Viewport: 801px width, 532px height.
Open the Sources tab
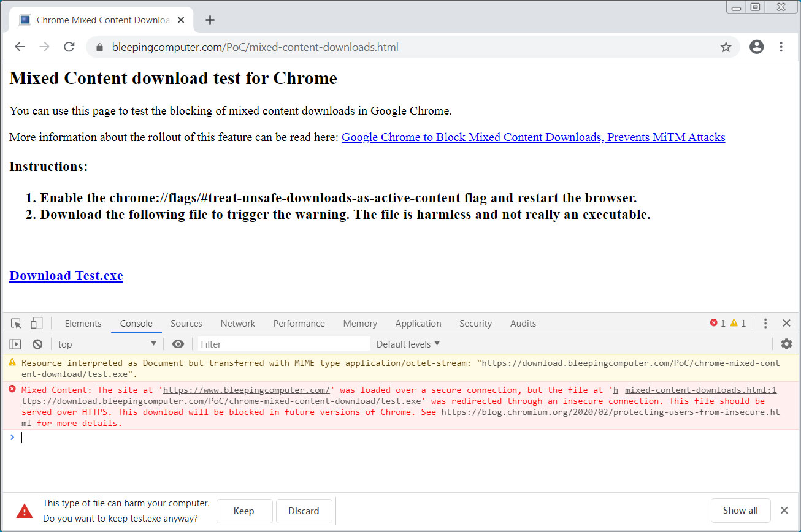click(x=186, y=324)
